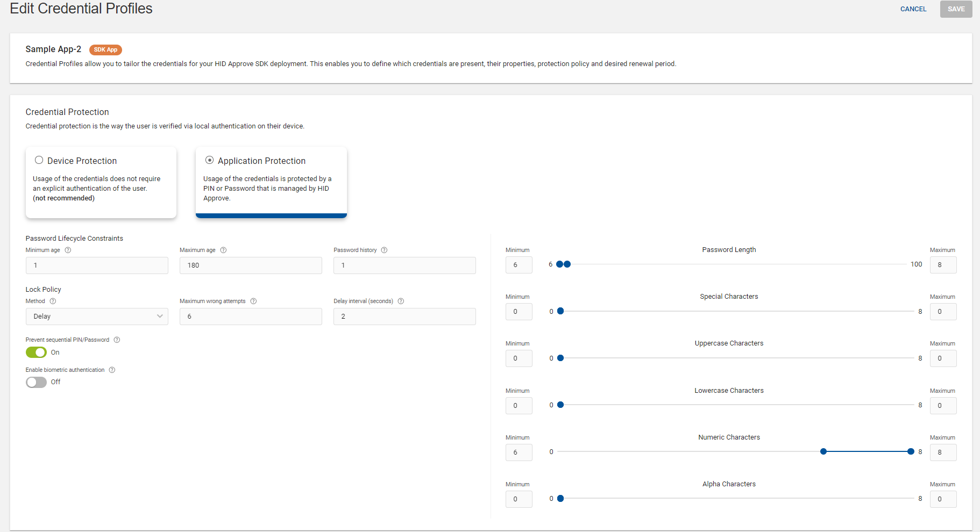Open the Lock Policy Method dropdown
This screenshot has width=980, height=532.
click(97, 317)
